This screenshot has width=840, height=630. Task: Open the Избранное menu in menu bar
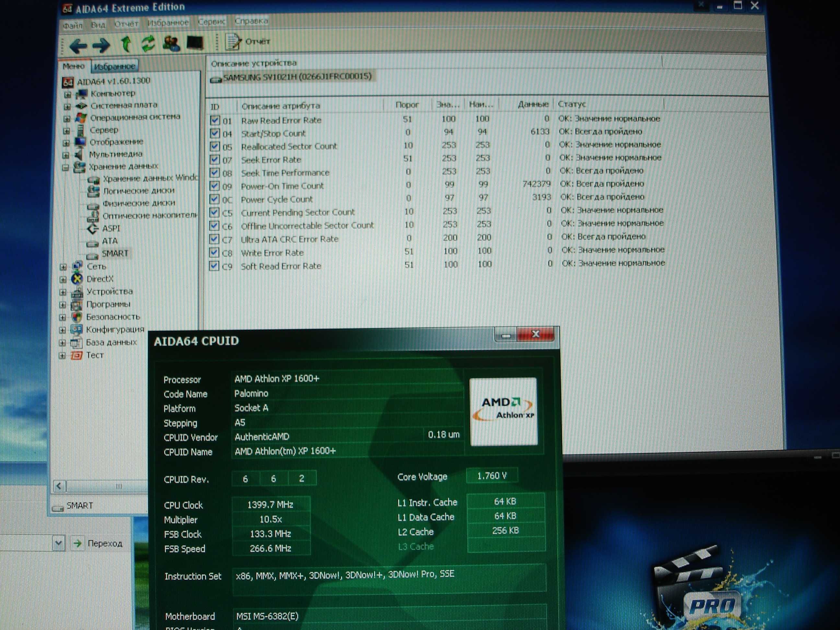(x=168, y=23)
